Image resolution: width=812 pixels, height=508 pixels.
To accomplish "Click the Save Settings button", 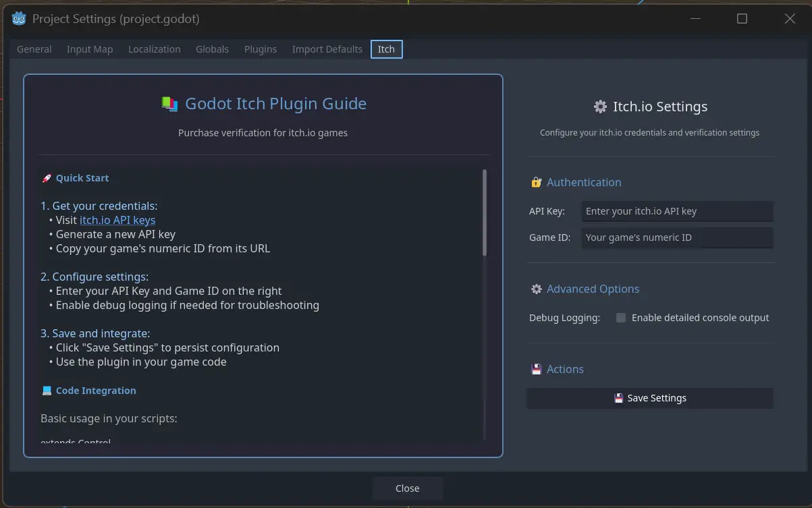I will coord(650,398).
